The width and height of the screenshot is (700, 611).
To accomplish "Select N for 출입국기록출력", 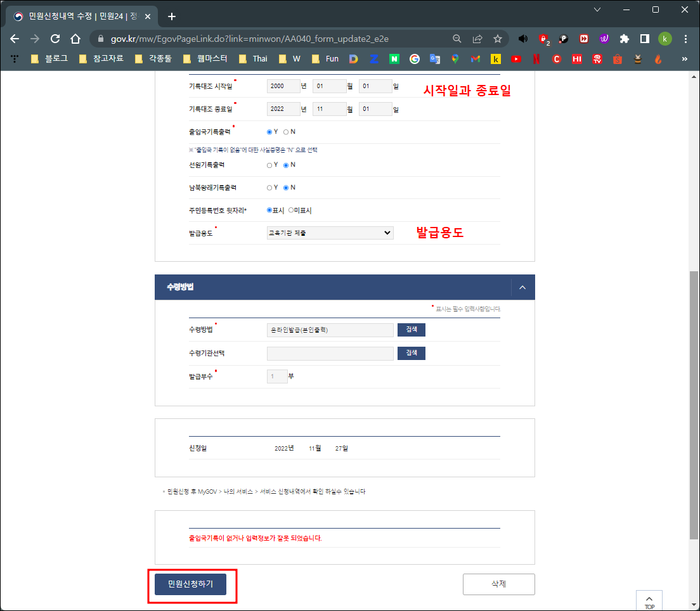I will 286,132.
